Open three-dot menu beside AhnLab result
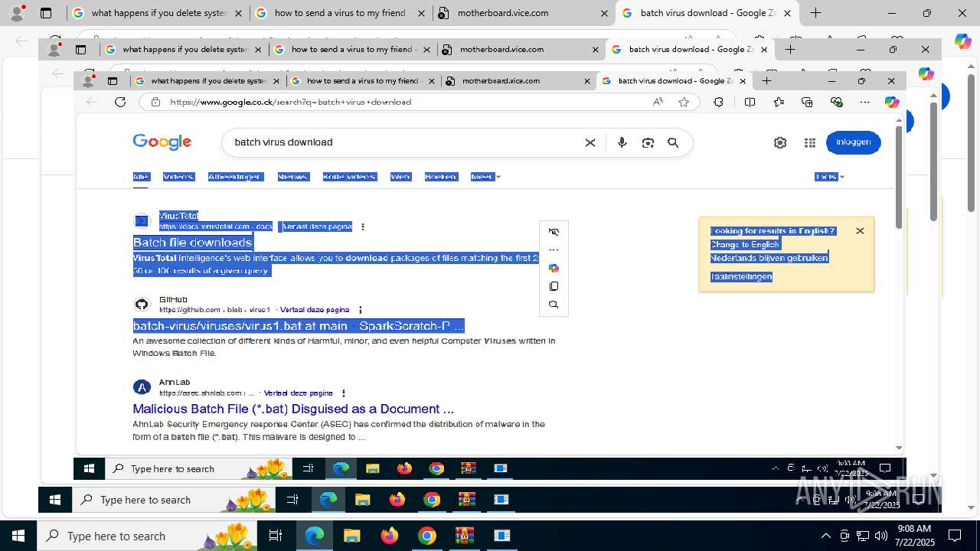This screenshot has height=551, width=980. click(x=343, y=393)
